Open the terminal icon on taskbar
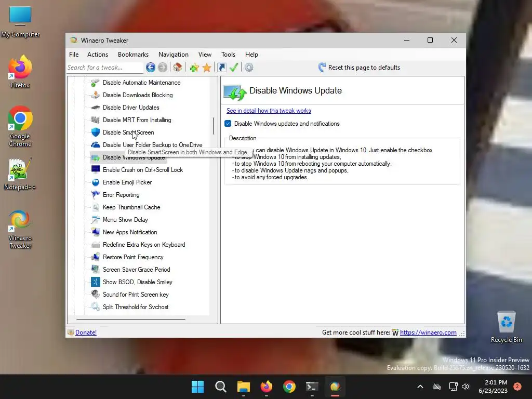Screen dimensions: 532x399 [312, 387]
